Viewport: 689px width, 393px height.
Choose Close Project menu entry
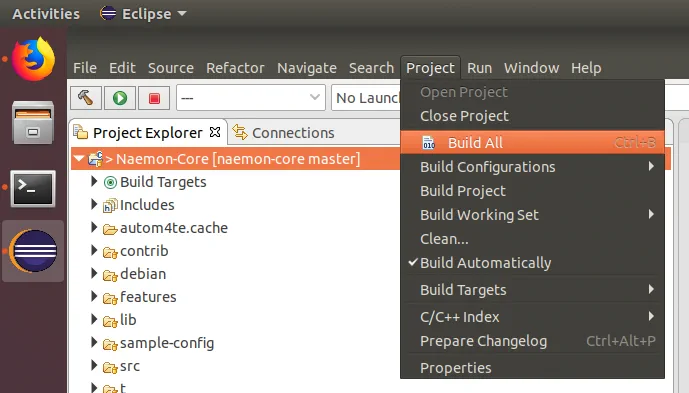coord(532,116)
